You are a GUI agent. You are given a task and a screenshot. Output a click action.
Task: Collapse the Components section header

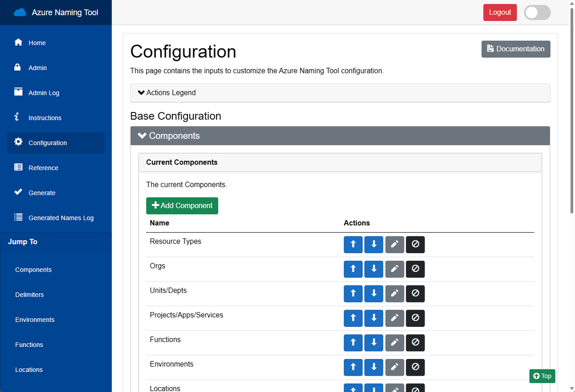pos(340,136)
